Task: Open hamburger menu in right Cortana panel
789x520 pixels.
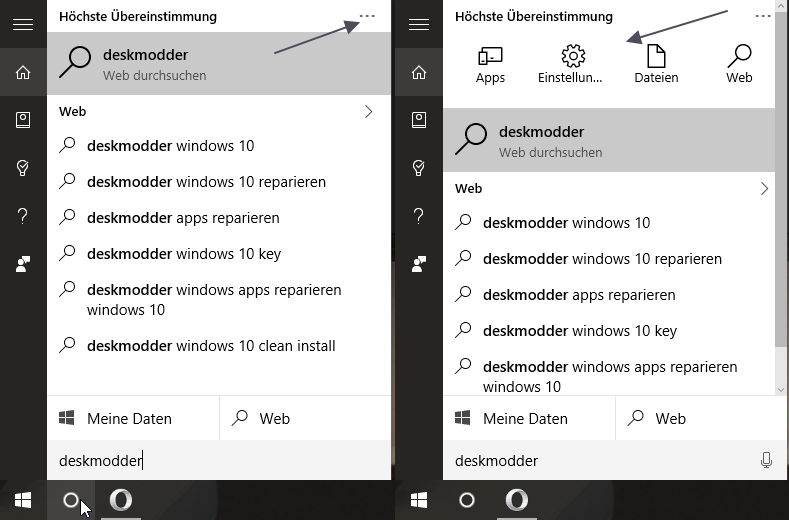Action: click(419, 24)
